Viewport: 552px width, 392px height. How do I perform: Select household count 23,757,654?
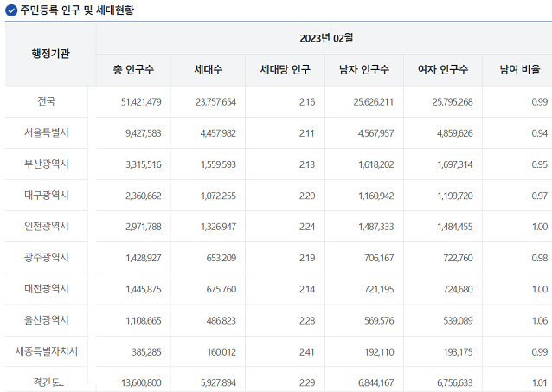[x=215, y=102]
